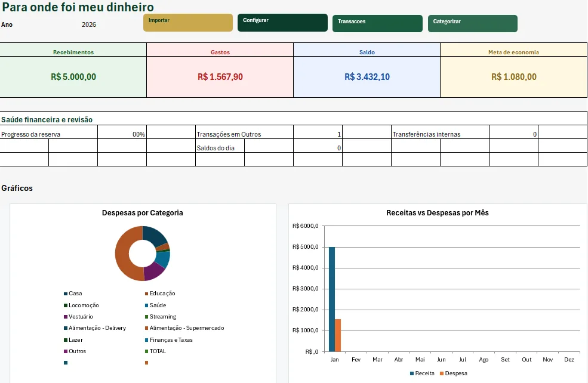Open the Transacoes button
Screen dimensions: 588x383
pos(377,24)
